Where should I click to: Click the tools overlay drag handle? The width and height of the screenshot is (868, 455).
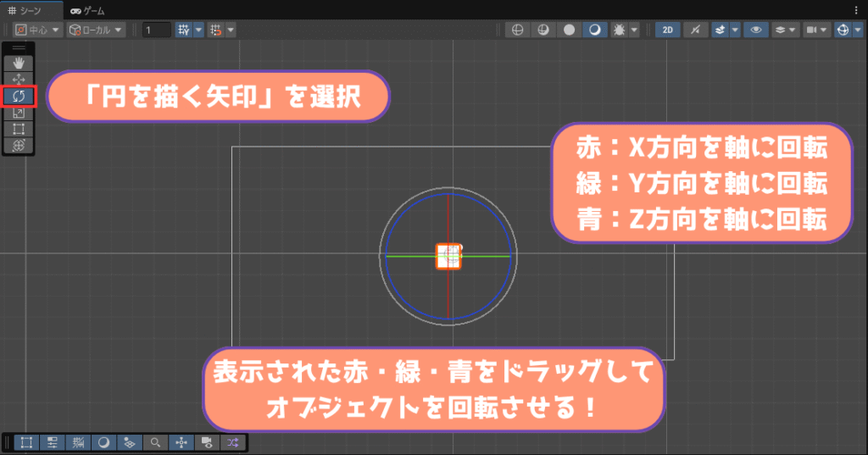[x=19, y=48]
